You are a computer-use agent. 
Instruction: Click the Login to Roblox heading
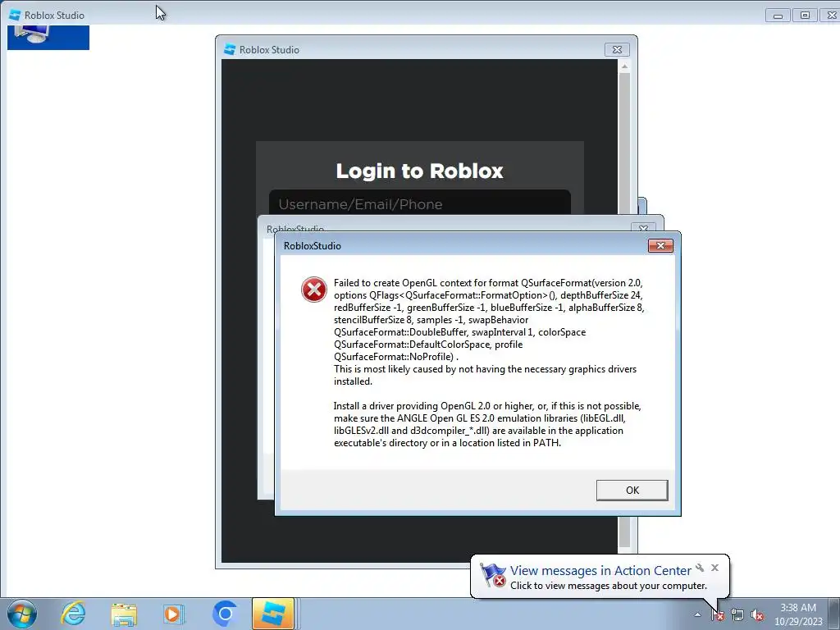419,171
